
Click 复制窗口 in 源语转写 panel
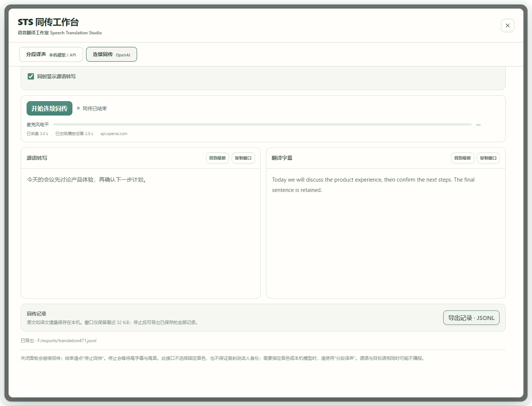(243, 158)
